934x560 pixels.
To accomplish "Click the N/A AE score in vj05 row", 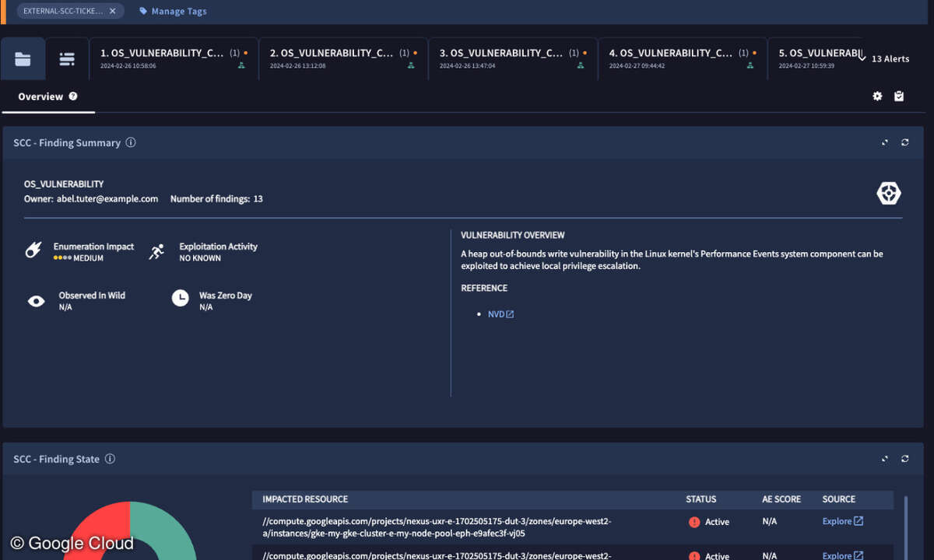I will [770, 521].
